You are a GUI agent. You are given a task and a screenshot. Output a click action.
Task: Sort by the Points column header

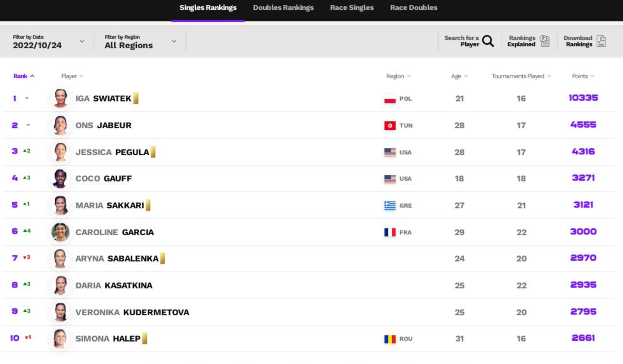click(583, 76)
